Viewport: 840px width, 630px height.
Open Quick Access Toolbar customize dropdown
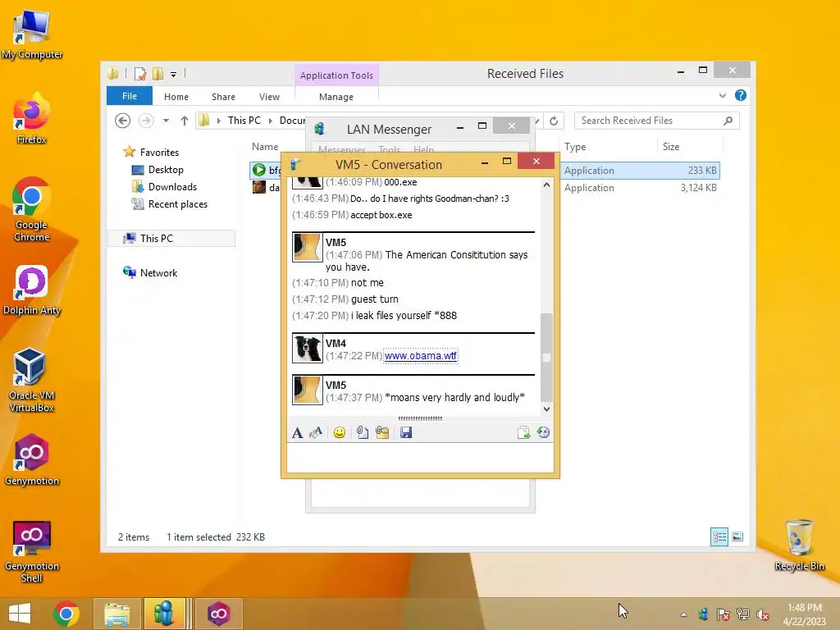pos(174,75)
